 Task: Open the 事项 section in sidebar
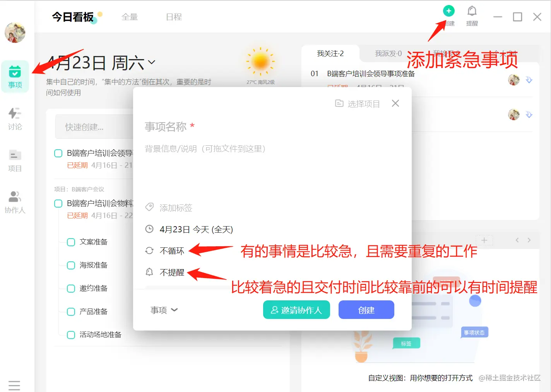coord(15,77)
